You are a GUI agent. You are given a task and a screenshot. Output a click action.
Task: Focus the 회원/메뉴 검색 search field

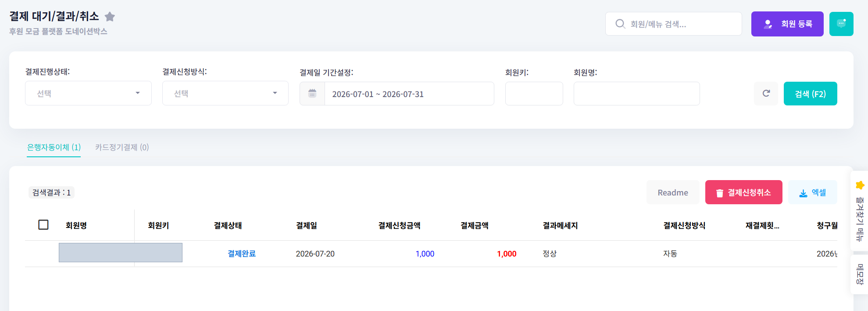click(x=673, y=24)
